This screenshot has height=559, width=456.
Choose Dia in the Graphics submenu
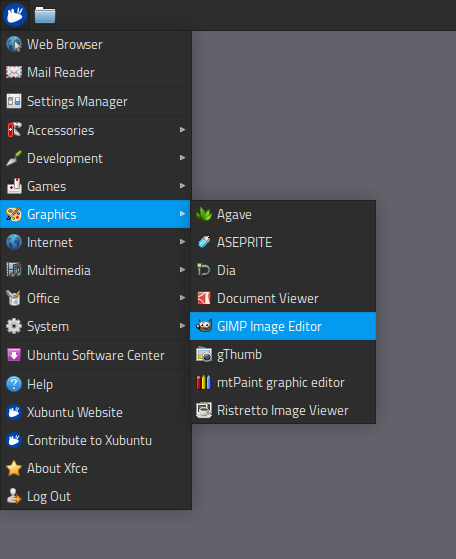283,270
